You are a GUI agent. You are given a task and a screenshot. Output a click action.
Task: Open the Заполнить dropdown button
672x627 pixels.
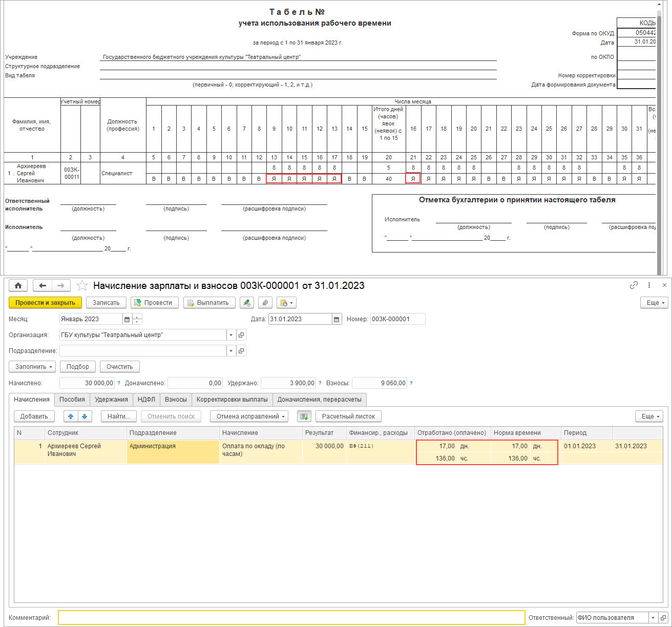pyautogui.click(x=32, y=367)
